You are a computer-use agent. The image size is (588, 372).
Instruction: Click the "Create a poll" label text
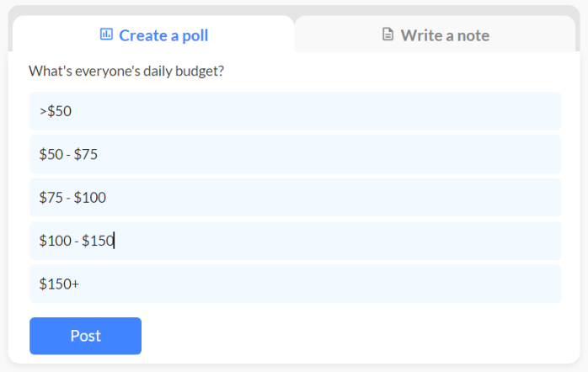coord(163,35)
